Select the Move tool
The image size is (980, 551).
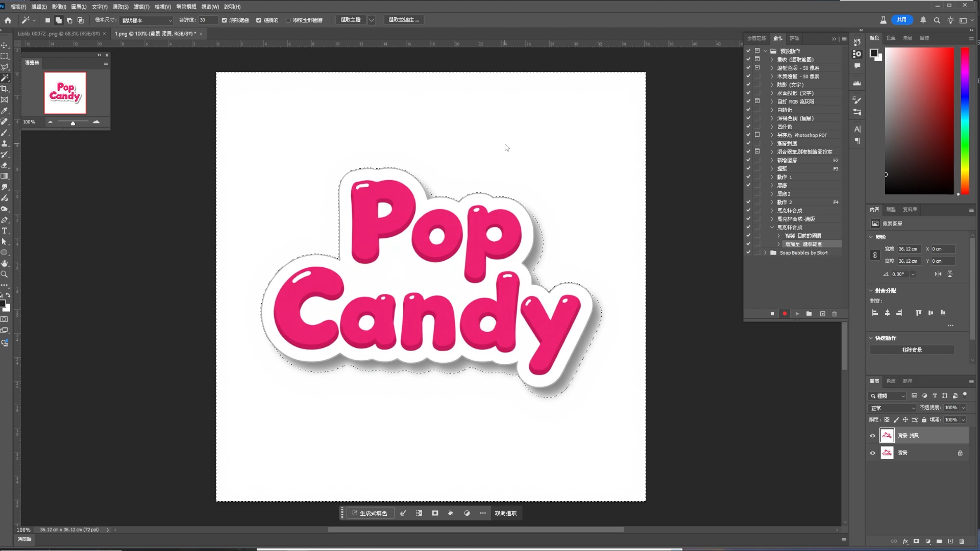pos(5,45)
